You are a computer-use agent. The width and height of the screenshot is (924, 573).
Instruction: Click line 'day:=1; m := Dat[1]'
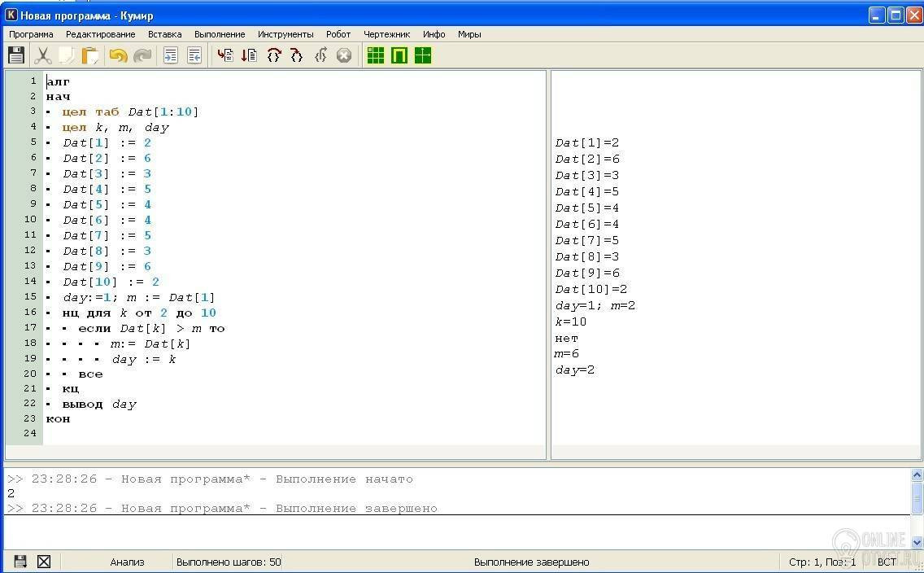[x=139, y=297]
